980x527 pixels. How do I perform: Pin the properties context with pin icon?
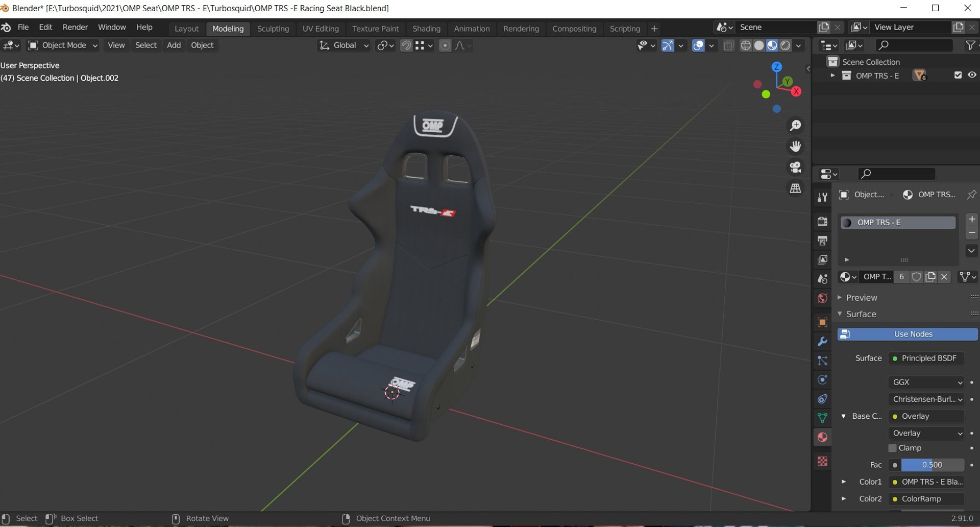point(971,195)
